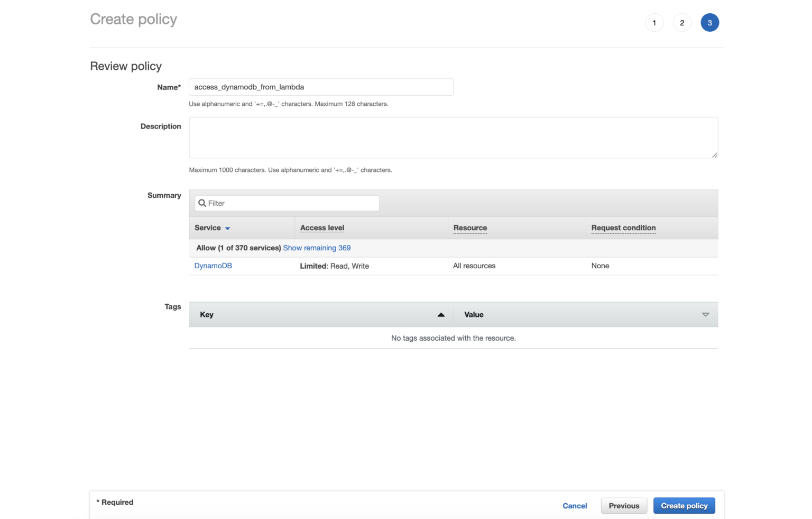
Task: Expand remaining services via Show remaining 369
Action: coord(317,248)
